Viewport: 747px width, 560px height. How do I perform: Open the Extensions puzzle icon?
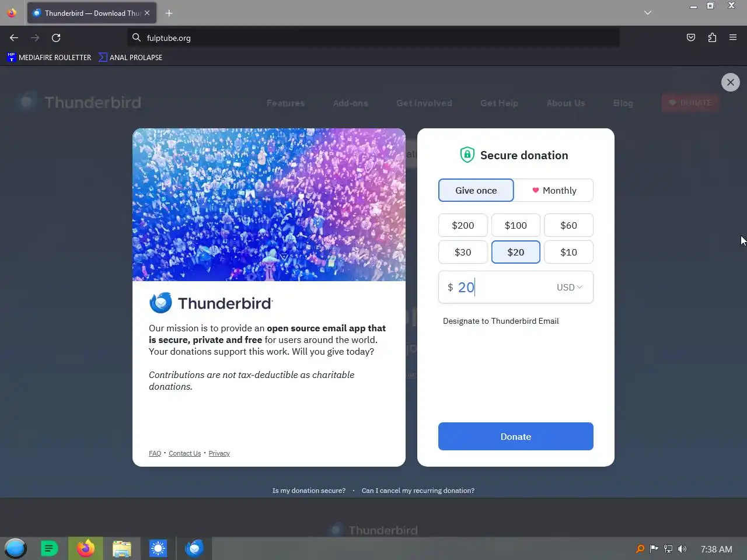pos(712,37)
